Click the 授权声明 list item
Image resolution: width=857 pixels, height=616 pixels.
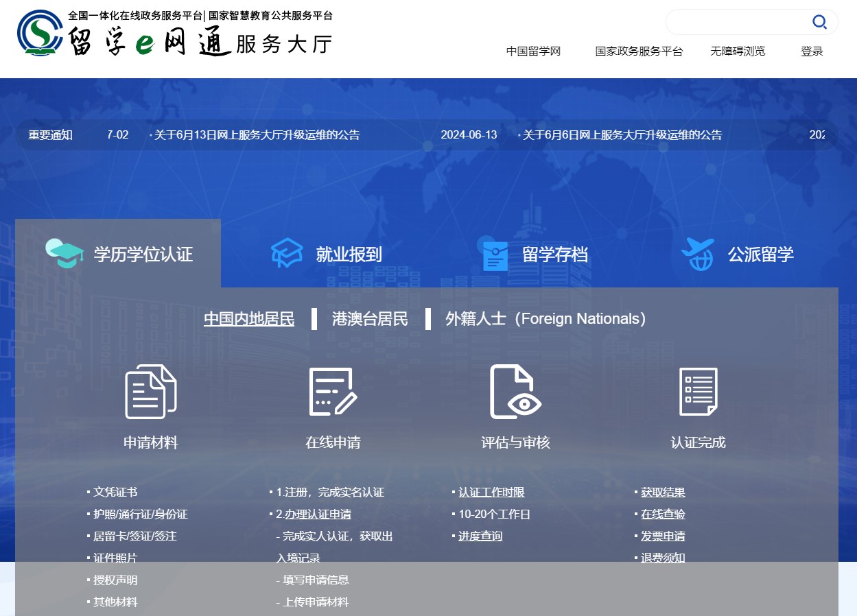coord(115,580)
